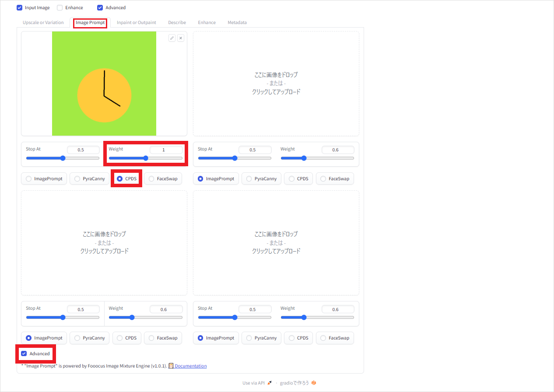The image size is (554, 392).
Task: Select ImagePrompt radio for the second image slot
Action: [201, 178]
